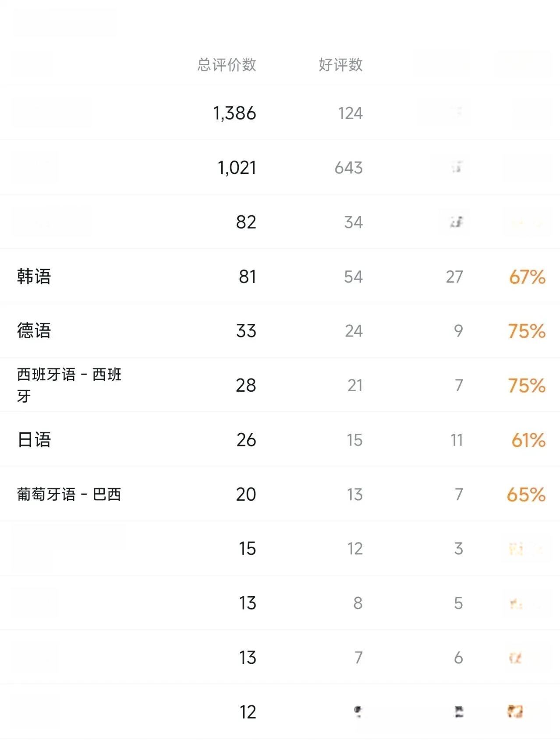This screenshot has width=560, height=740.
Task: Click the 好评数 column header
Action: coord(340,64)
